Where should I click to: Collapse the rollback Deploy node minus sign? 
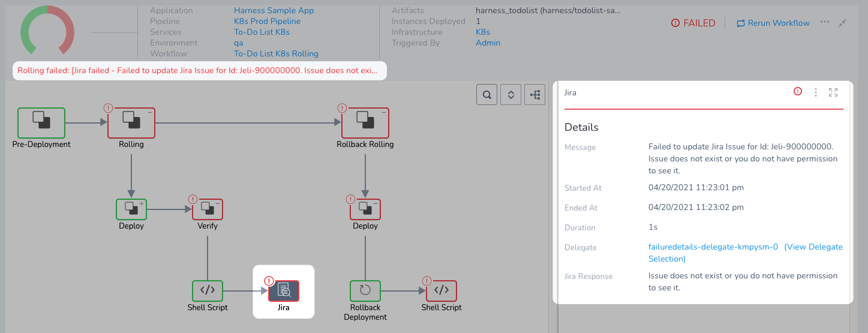[376, 203]
